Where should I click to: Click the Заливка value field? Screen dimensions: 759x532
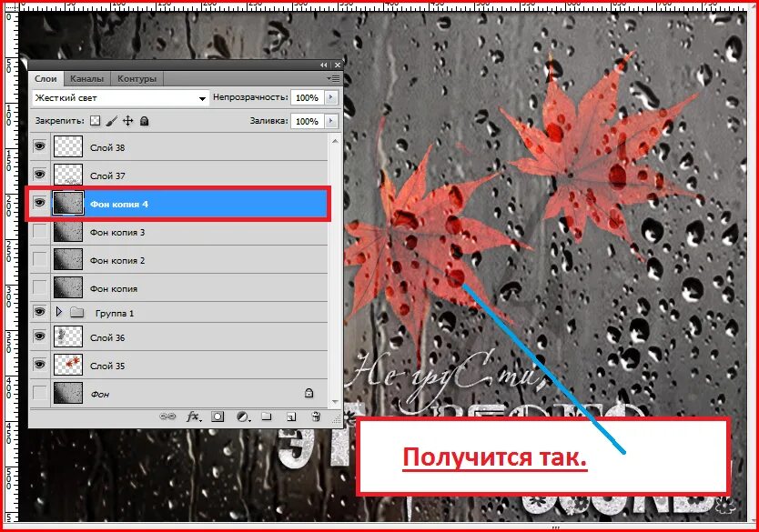click(x=308, y=120)
